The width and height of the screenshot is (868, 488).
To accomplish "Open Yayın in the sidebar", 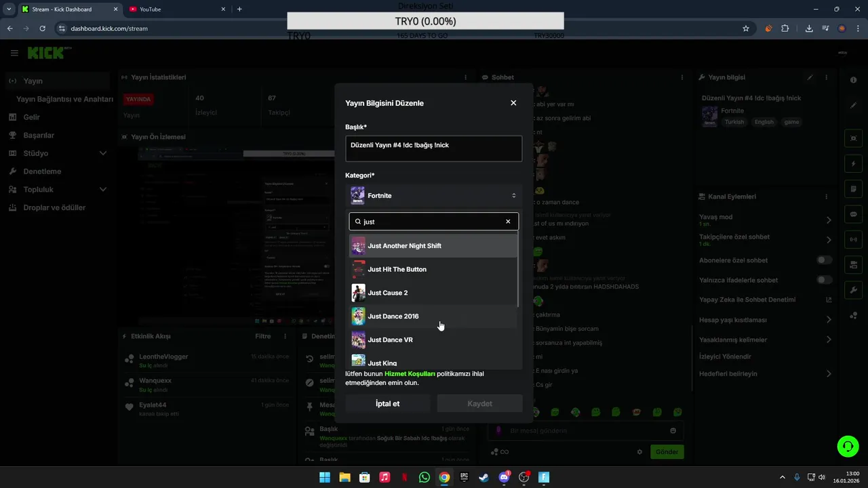I will [56, 81].
